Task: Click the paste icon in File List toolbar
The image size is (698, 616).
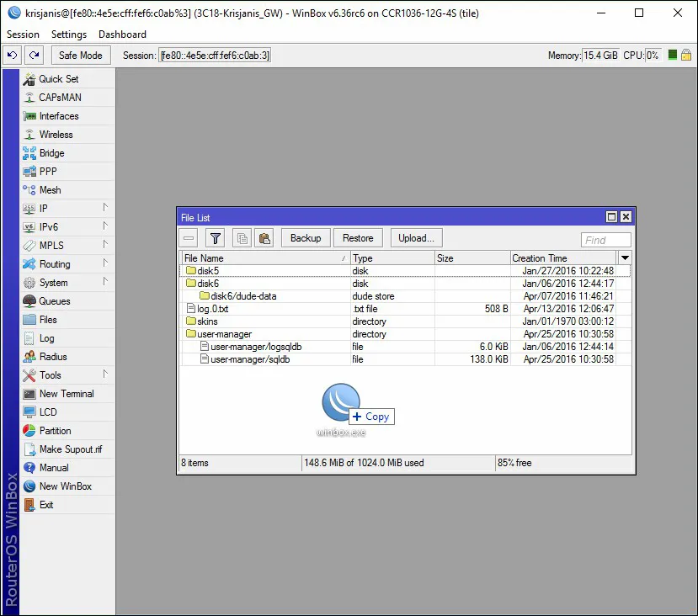Action: click(x=264, y=238)
